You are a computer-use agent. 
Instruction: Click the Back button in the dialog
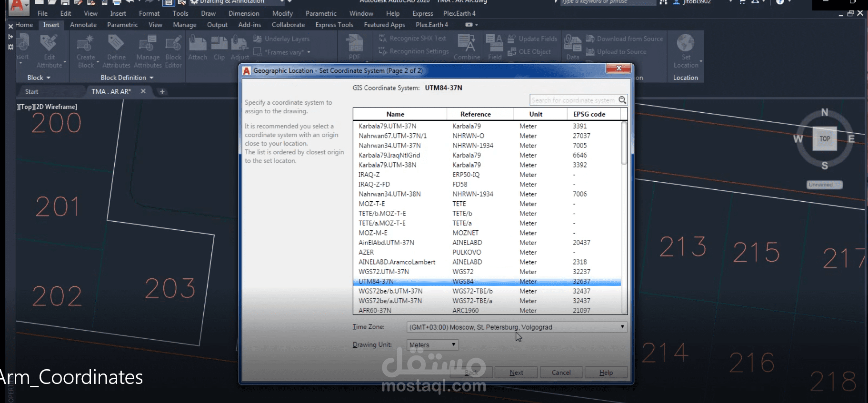click(x=471, y=373)
